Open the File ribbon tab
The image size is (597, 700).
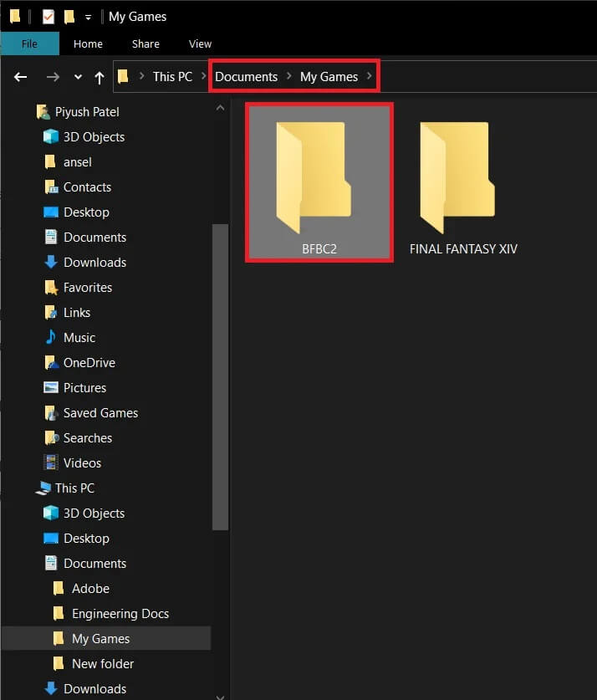click(x=29, y=43)
